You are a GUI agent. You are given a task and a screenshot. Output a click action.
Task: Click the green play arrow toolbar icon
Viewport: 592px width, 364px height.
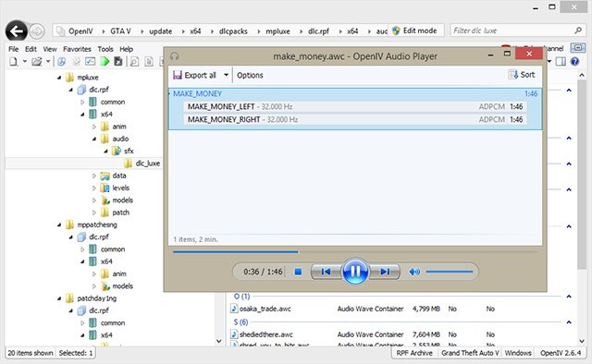(105, 62)
